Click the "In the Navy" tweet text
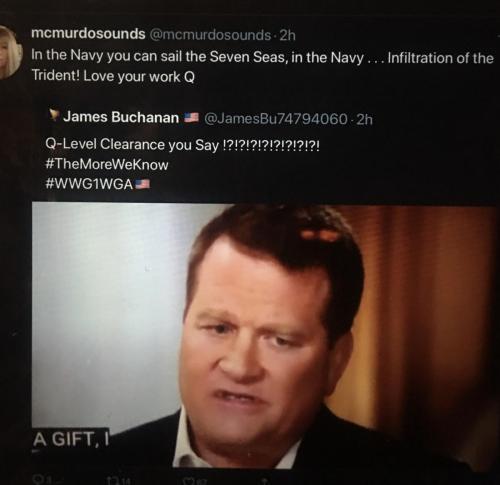The height and width of the screenshot is (485, 500). click(262, 66)
